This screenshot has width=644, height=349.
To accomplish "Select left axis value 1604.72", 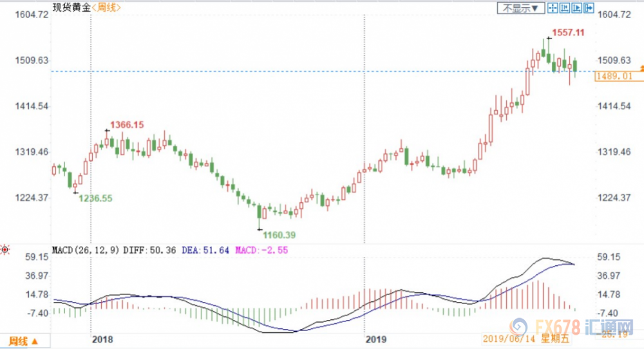I will click(x=32, y=15).
